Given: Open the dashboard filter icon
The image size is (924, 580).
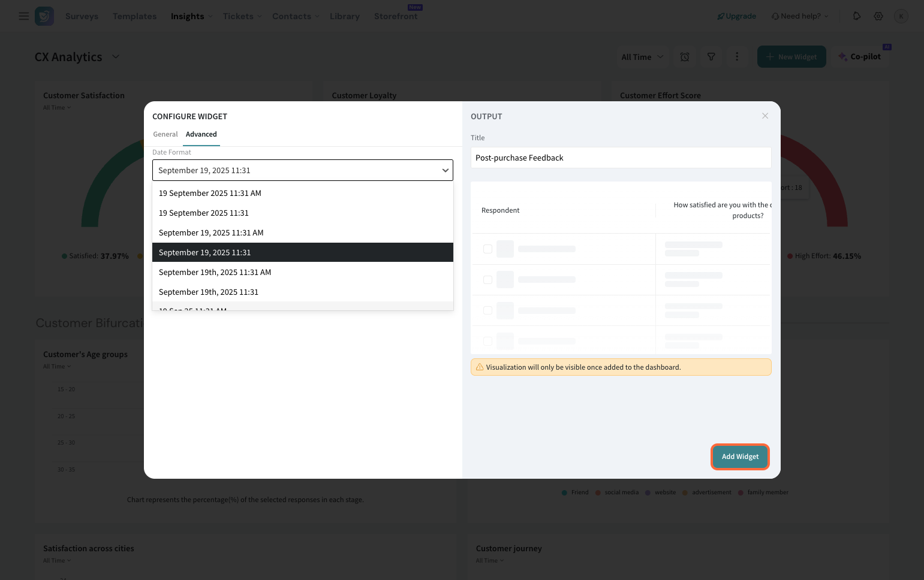Looking at the screenshot, I should 711,57.
